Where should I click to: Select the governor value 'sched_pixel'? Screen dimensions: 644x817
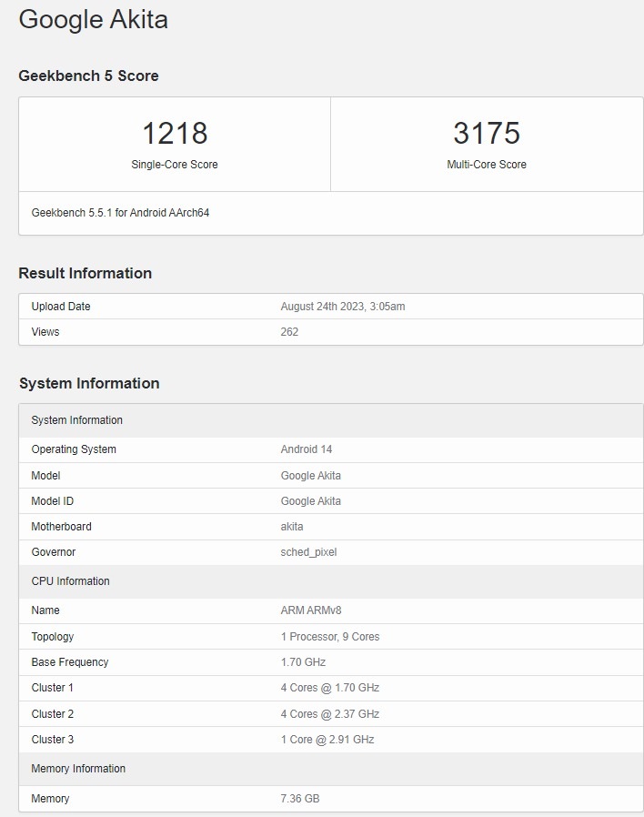[309, 552]
